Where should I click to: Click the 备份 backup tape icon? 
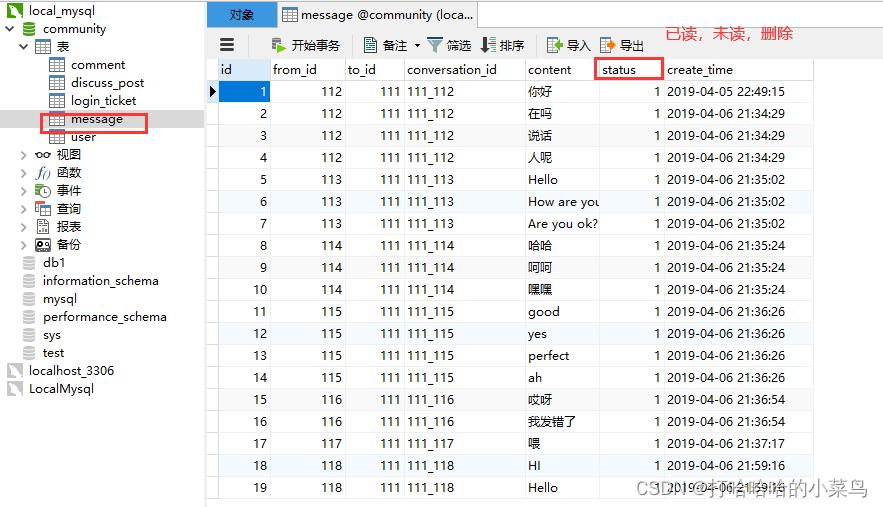pyautogui.click(x=43, y=244)
